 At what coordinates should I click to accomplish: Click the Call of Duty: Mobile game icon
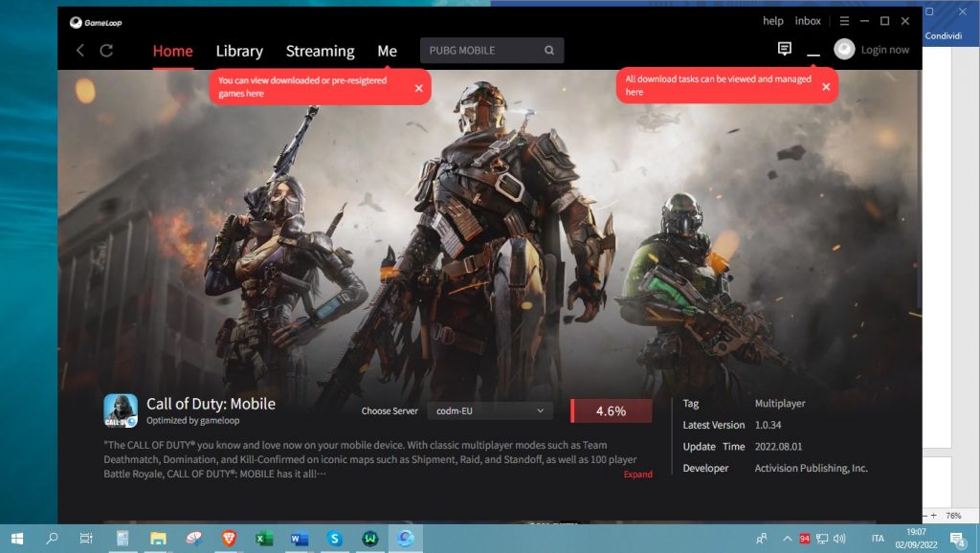(122, 409)
